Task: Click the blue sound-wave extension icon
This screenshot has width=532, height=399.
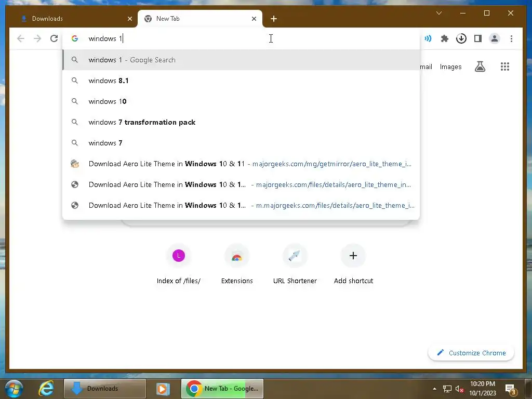Action: (428, 38)
